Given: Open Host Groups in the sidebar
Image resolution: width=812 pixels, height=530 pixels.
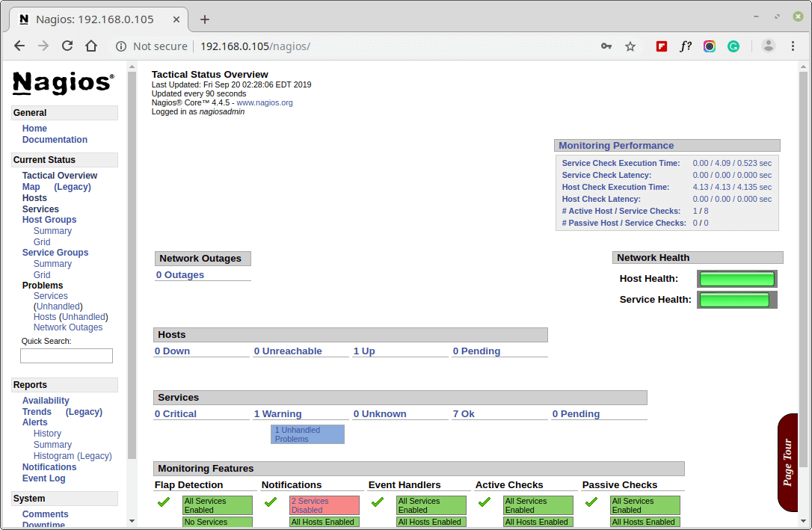Looking at the screenshot, I should coord(49,220).
